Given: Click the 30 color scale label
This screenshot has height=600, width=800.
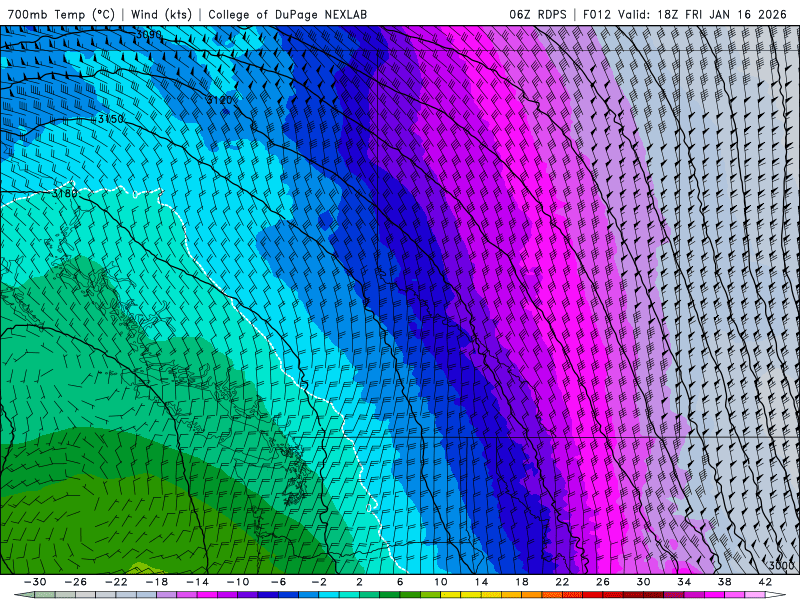Looking at the screenshot, I should click(643, 582).
